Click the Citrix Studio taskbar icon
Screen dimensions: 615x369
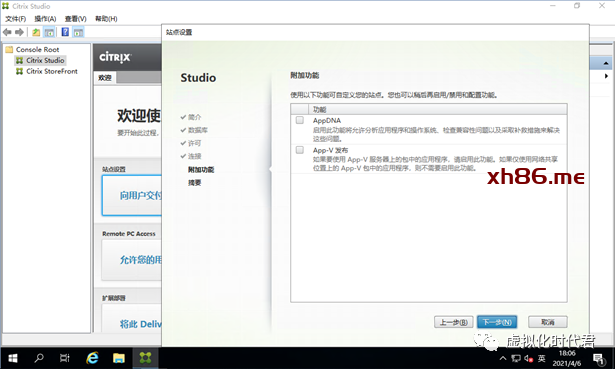(146, 358)
